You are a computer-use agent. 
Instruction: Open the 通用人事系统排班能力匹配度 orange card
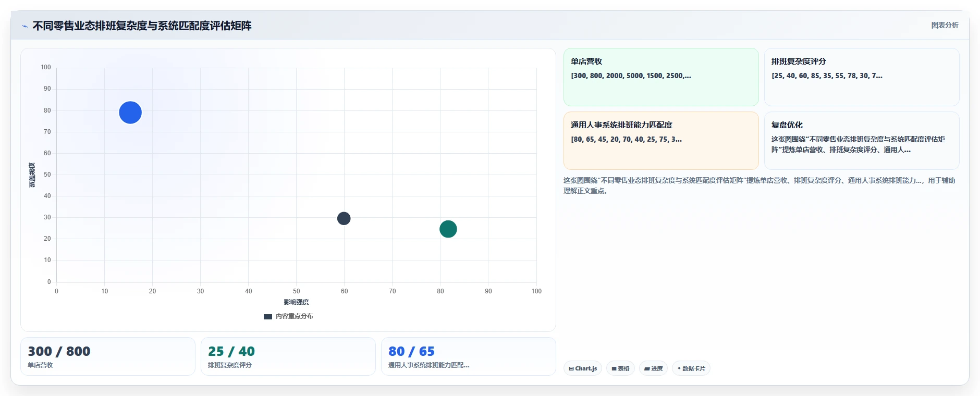(x=661, y=141)
